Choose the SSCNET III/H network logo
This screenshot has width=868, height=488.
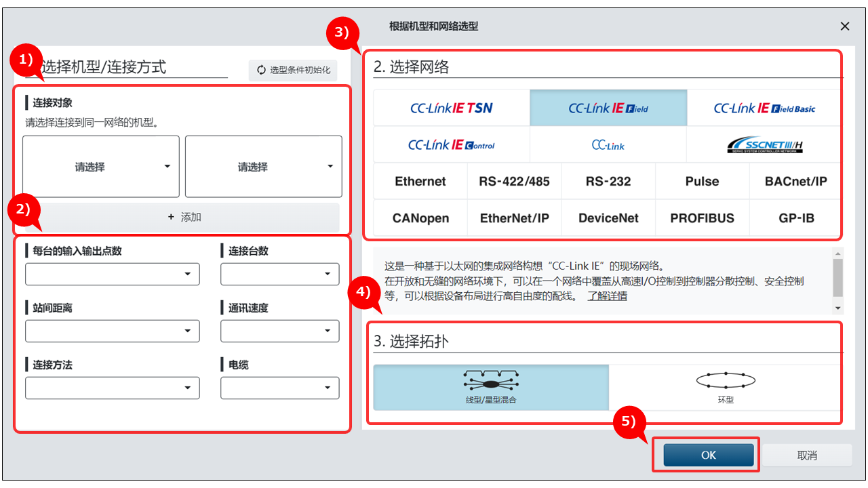[x=764, y=145]
